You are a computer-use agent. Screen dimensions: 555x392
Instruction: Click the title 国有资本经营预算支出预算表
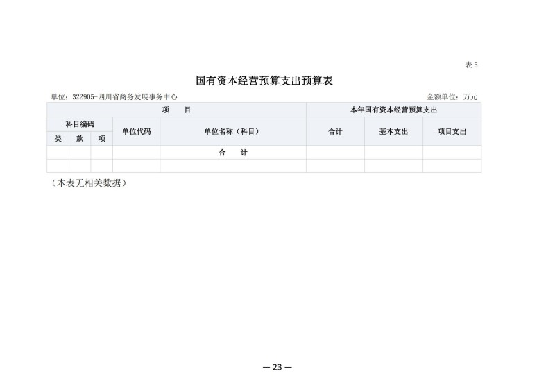[x=265, y=81]
